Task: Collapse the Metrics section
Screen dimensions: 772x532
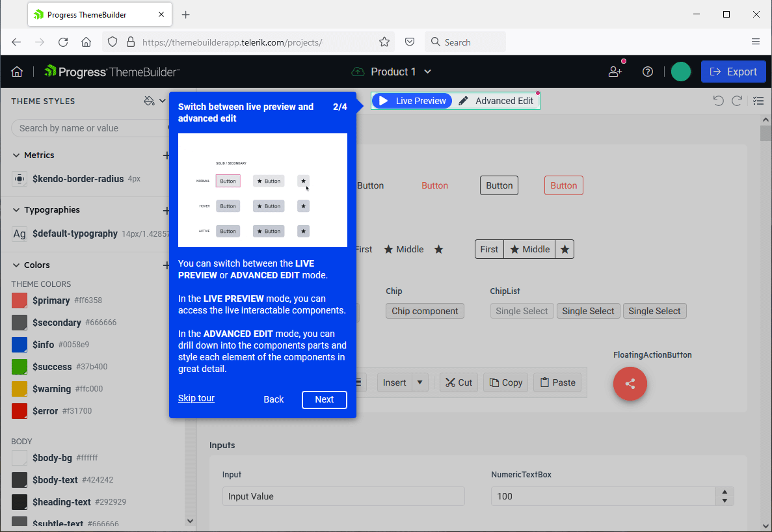Action: 16,155
